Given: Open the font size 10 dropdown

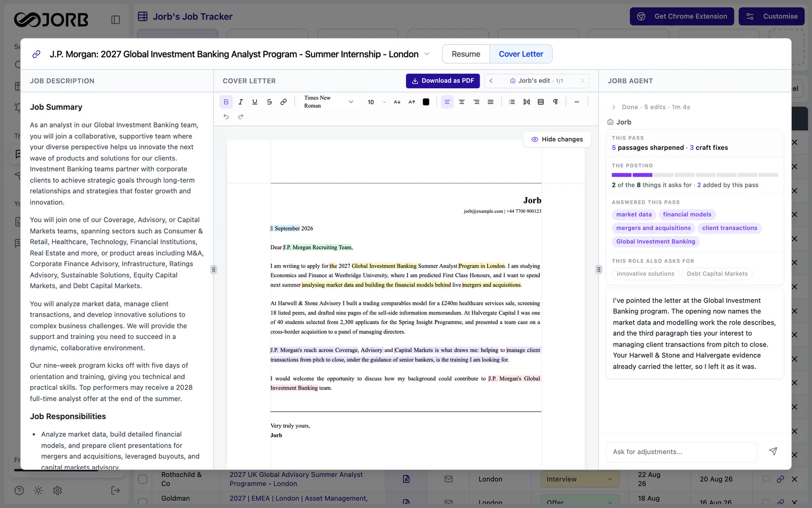Looking at the screenshot, I should (377, 102).
